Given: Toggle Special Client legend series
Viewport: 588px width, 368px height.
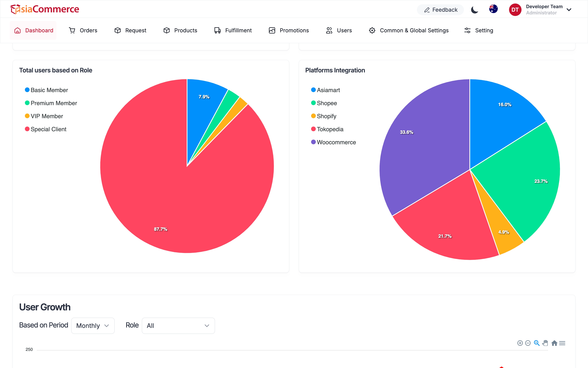Looking at the screenshot, I should (46, 129).
